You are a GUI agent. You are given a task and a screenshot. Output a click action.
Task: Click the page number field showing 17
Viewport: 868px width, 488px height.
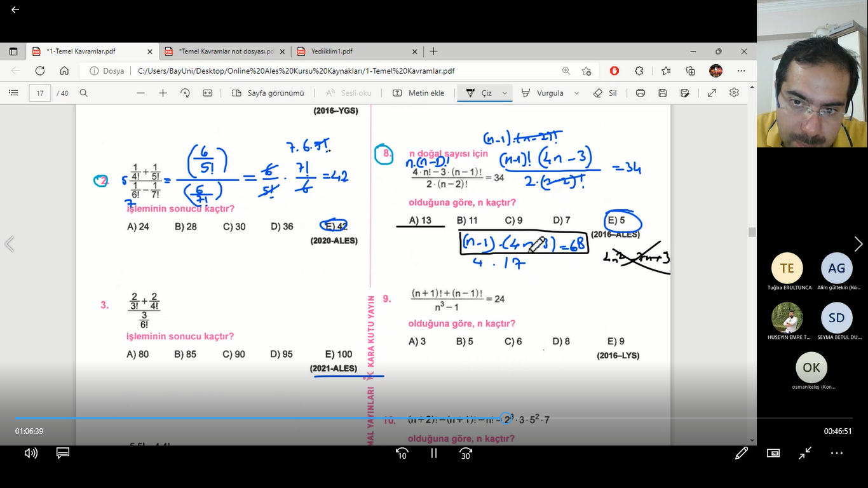pos(40,93)
